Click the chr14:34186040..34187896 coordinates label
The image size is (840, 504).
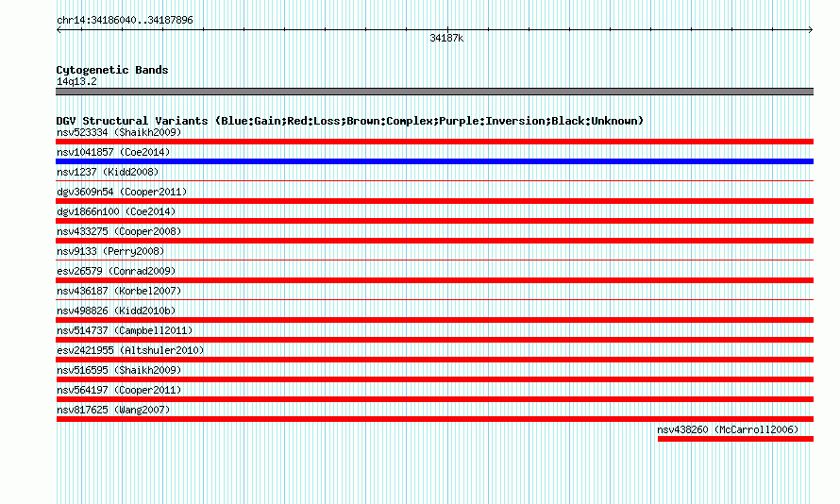125,20
